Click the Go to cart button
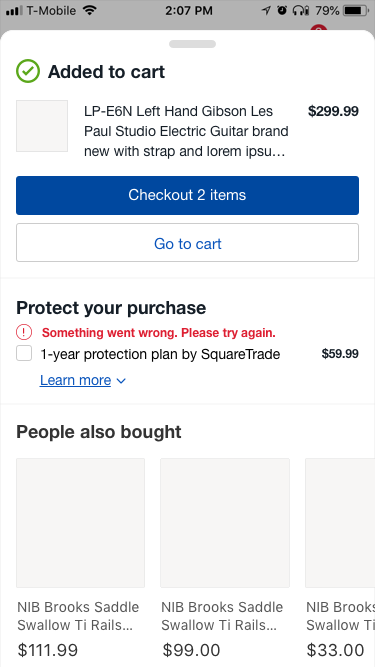 click(188, 243)
